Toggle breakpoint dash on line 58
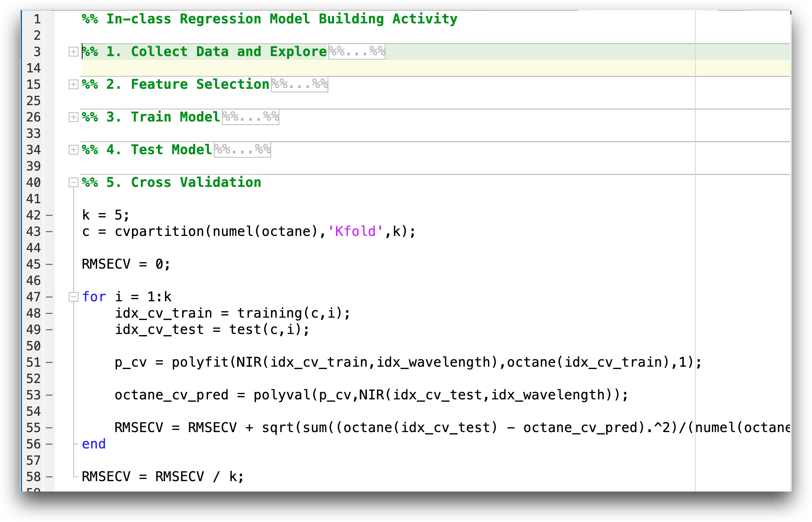812x522 pixels. (x=49, y=477)
